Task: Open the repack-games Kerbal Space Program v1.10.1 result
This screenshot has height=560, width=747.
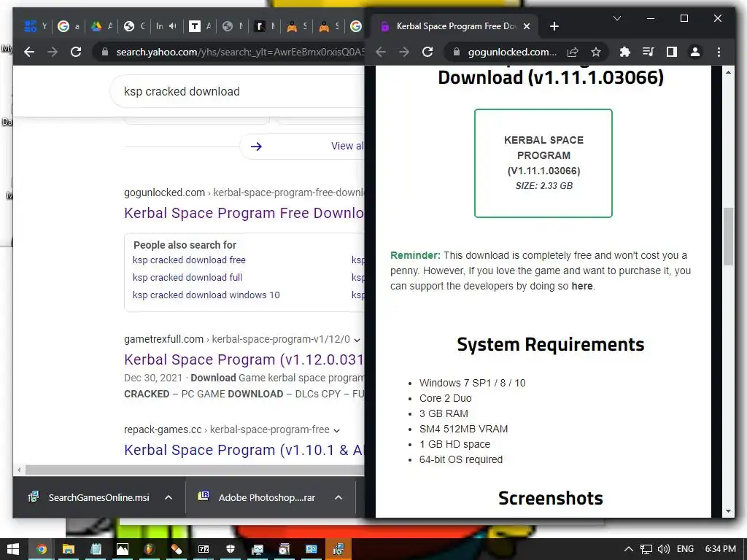Action: tap(244, 450)
